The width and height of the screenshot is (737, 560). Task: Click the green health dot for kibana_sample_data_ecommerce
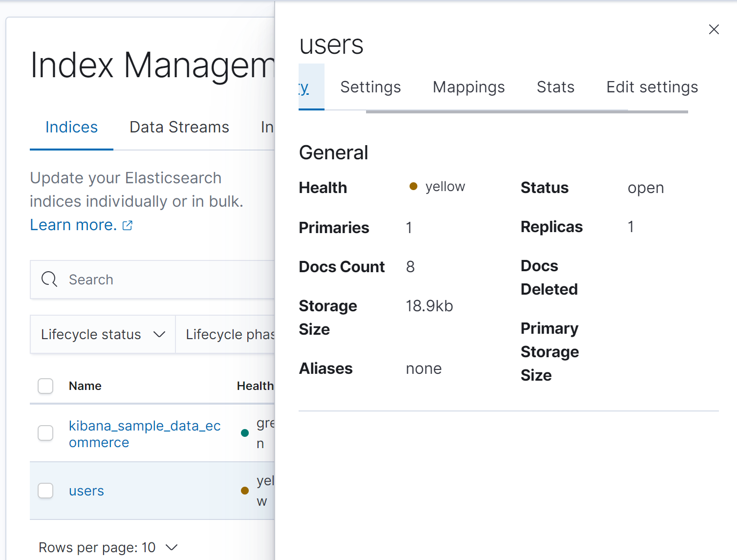coord(245,433)
